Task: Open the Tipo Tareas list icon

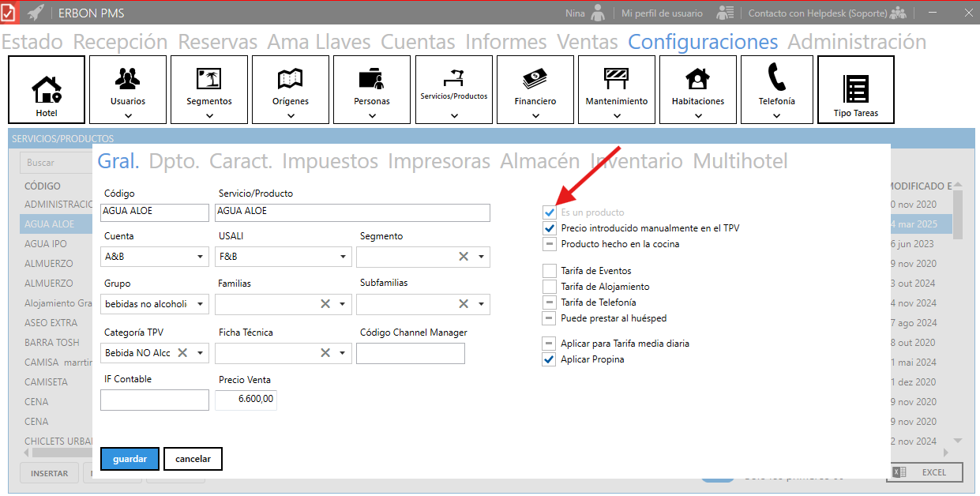Action: pyautogui.click(x=856, y=88)
